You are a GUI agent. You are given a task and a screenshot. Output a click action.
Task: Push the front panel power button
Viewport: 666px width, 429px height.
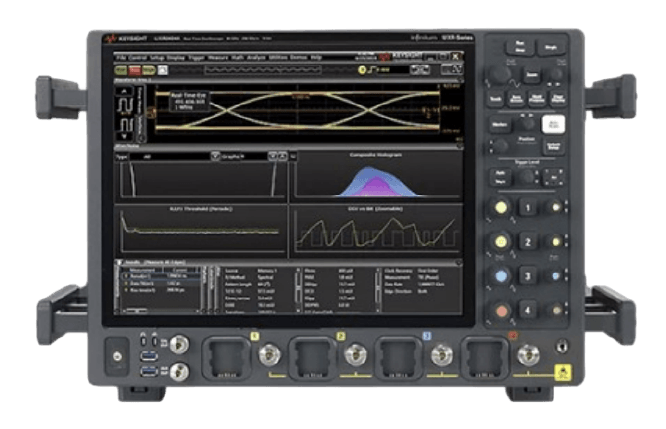click(117, 356)
